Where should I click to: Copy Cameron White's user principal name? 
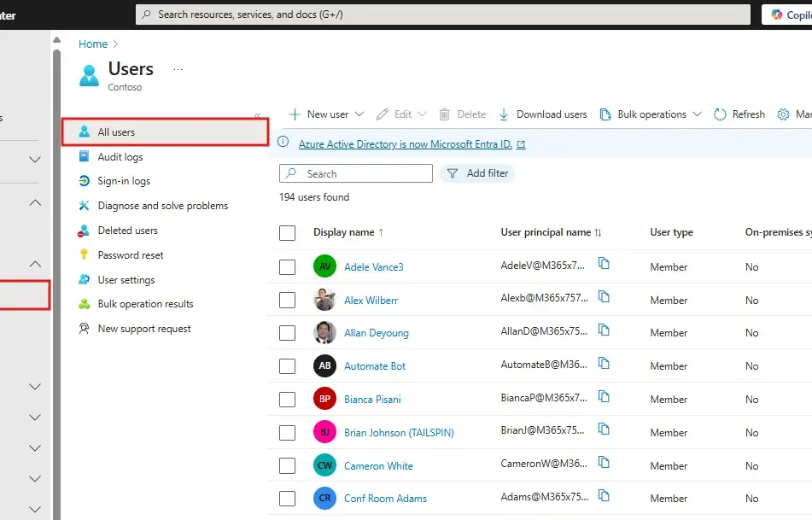604,462
